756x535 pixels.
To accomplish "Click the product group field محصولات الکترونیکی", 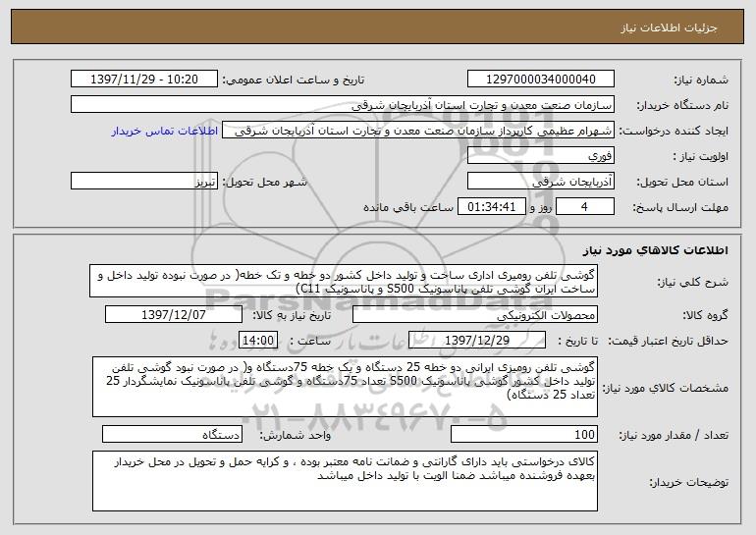I will click(475, 315).
